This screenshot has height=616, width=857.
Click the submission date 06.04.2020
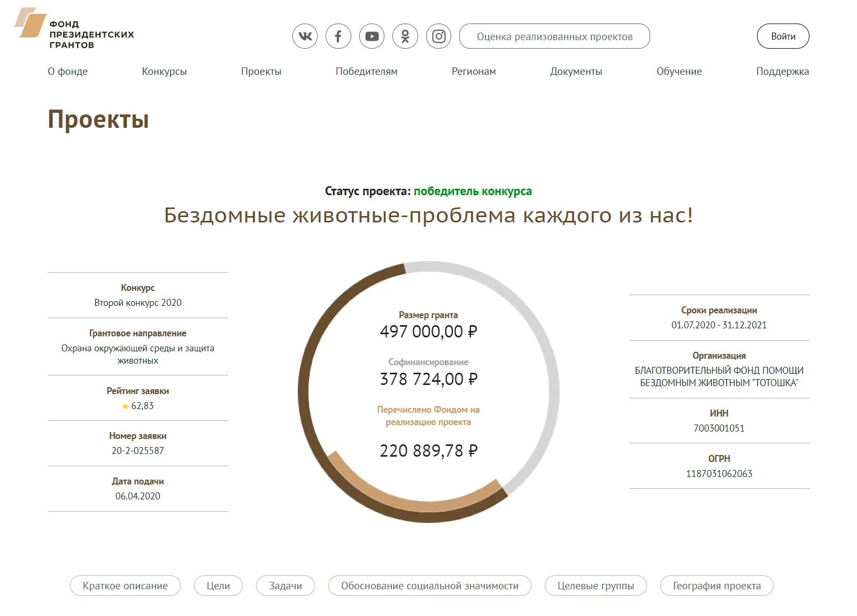coord(138,496)
